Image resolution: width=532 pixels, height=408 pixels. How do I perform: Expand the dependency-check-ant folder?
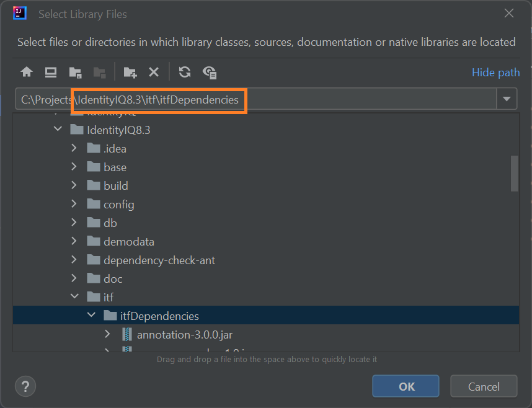pos(74,260)
